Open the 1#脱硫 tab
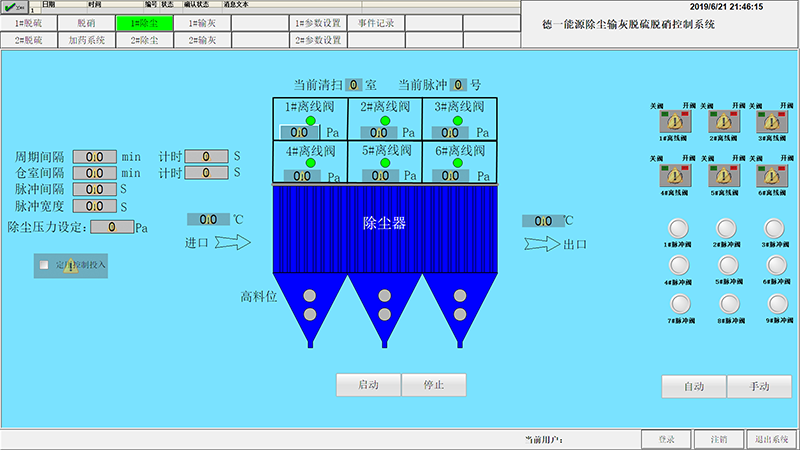Screen dimensions: 800x450 [x=29, y=22]
